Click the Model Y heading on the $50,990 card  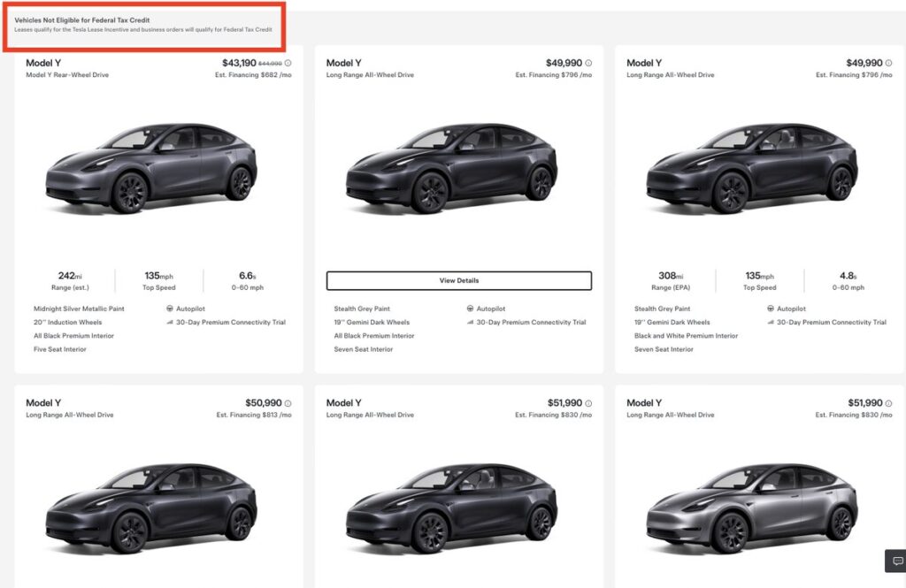point(42,402)
